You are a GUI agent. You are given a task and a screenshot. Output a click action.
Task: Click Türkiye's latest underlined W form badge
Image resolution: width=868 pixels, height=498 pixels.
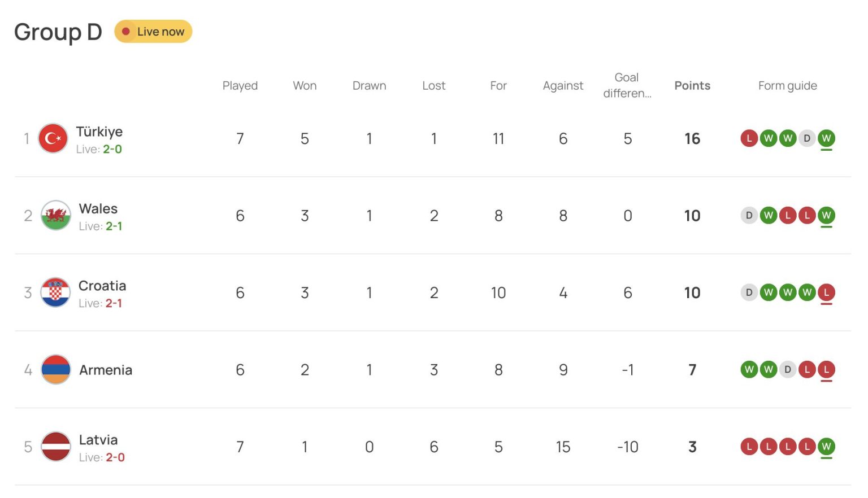pos(826,138)
